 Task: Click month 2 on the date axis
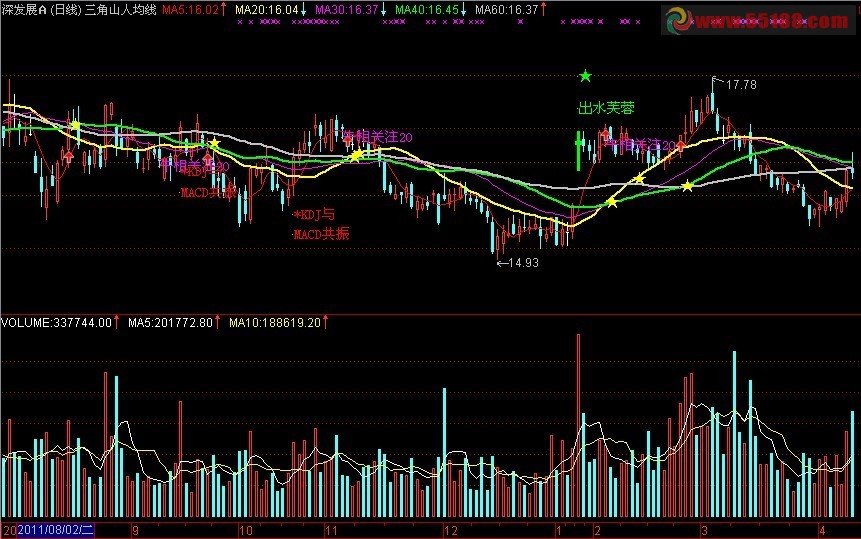597,531
